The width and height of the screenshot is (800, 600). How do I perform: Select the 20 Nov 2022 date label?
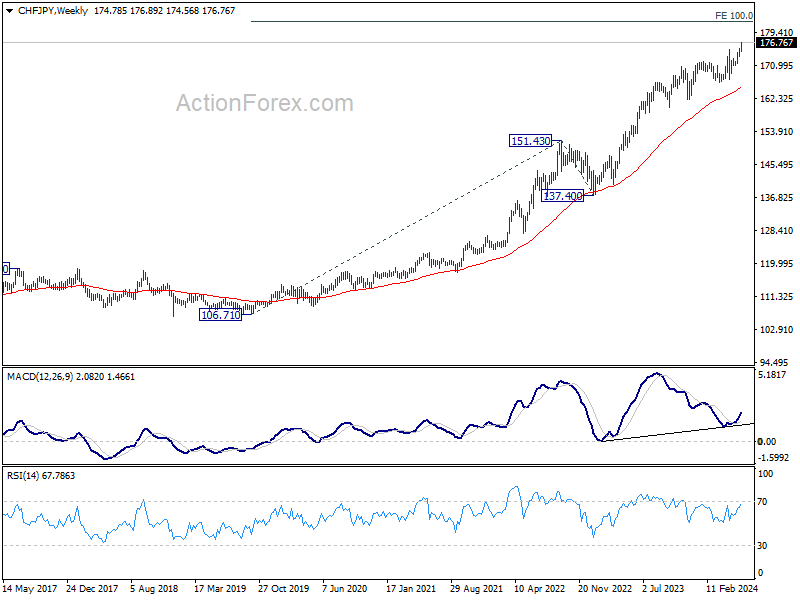(605, 588)
